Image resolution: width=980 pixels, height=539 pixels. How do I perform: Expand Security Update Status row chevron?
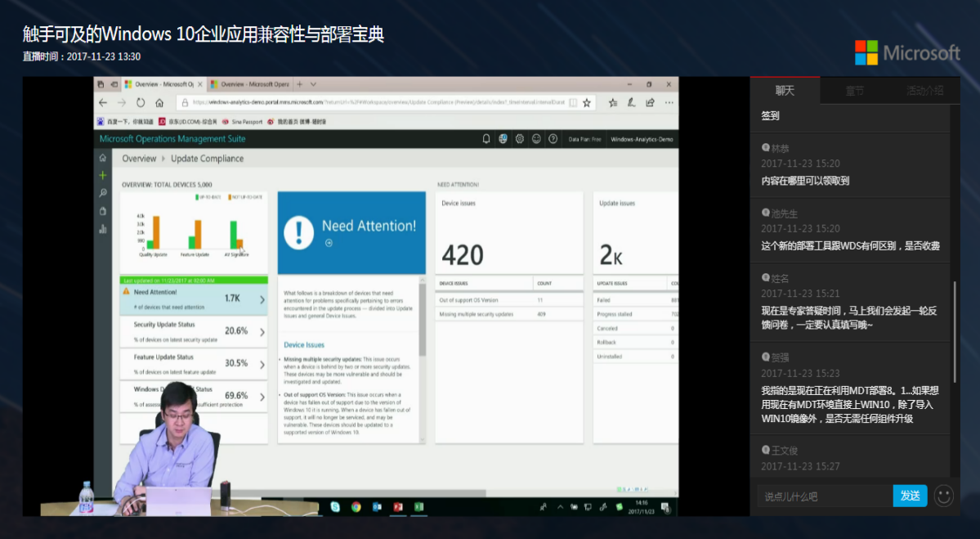262,332
